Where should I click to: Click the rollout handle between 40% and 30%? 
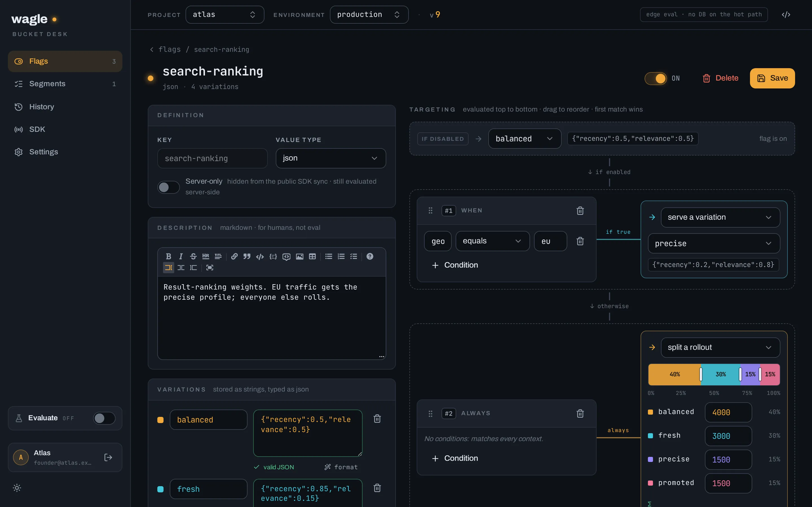click(701, 374)
